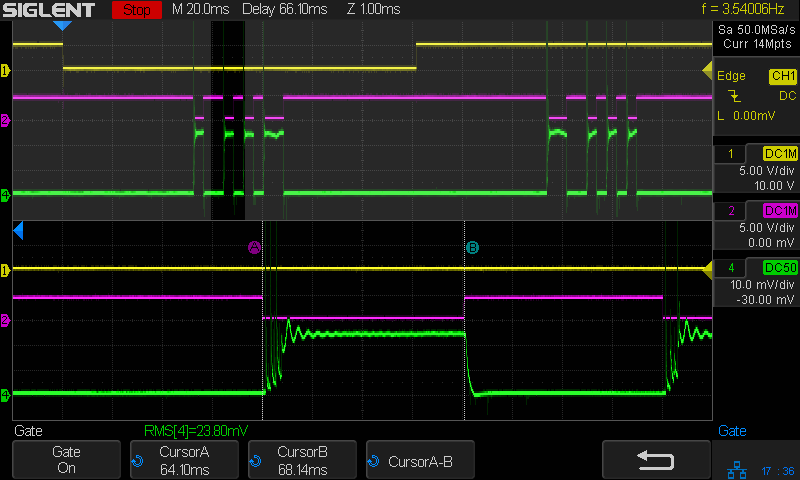The height and width of the screenshot is (480, 800).
Task: Click the M 20.0ms timebase readout
Action: click(x=200, y=10)
